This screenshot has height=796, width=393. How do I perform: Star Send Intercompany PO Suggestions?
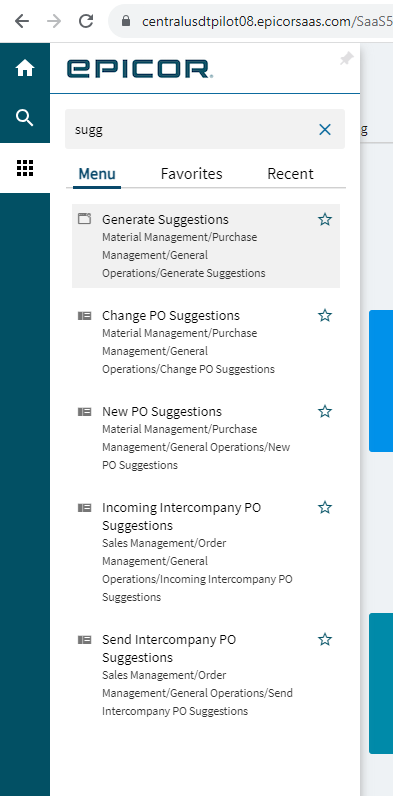325,639
